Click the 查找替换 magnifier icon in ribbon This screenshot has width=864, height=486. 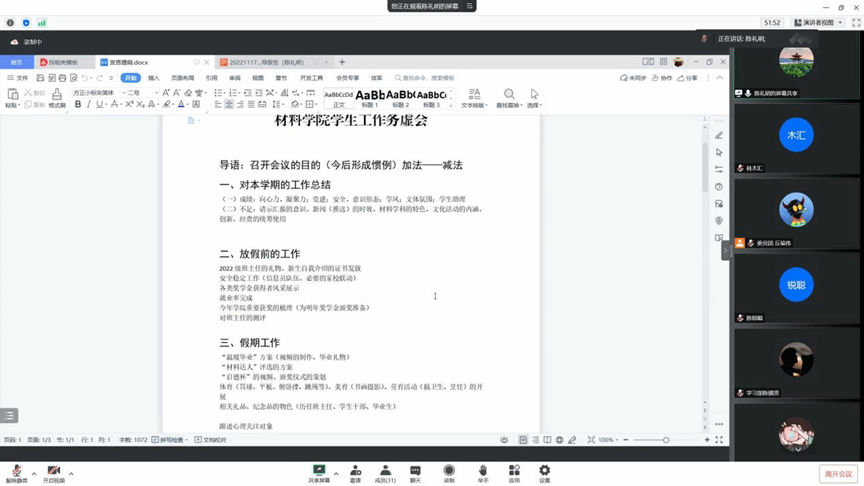[509, 95]
